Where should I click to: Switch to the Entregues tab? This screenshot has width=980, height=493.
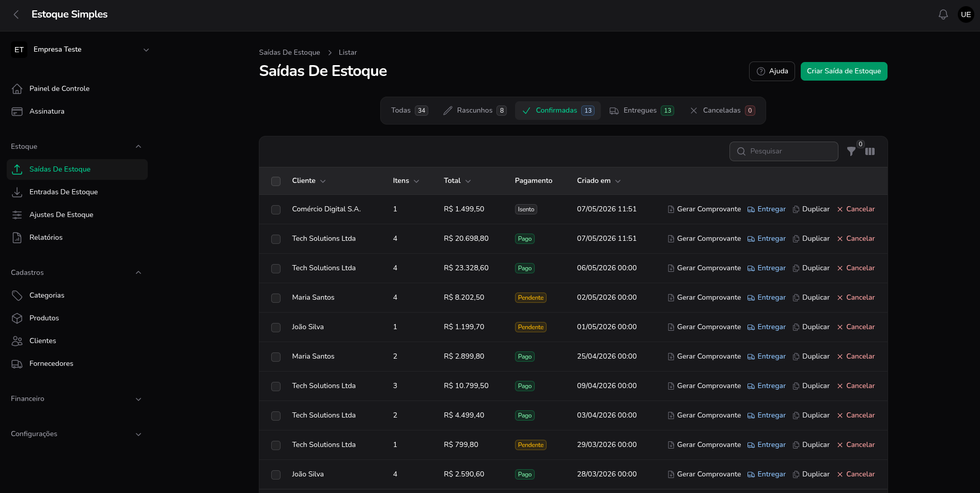tap(642, 111)
